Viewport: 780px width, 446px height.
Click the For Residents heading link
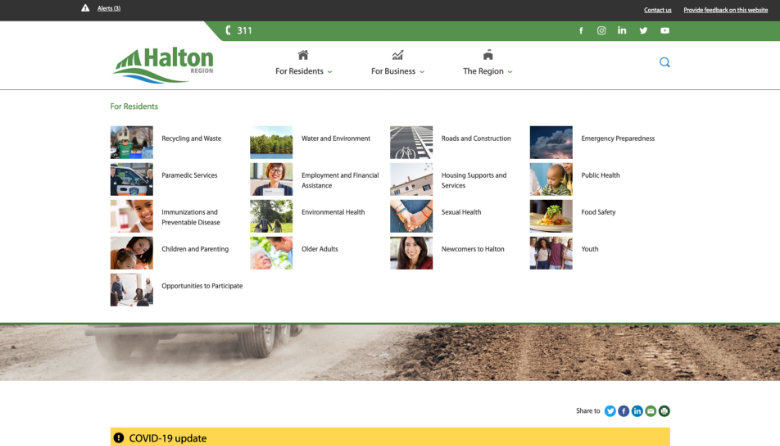pos(134,106)
